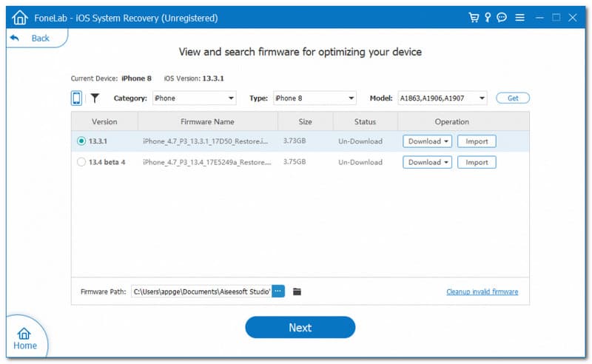Click the Cleanup invalid firmware link
Image resolution: width=592 pixels, height=364 pixels.
(482, 291)
